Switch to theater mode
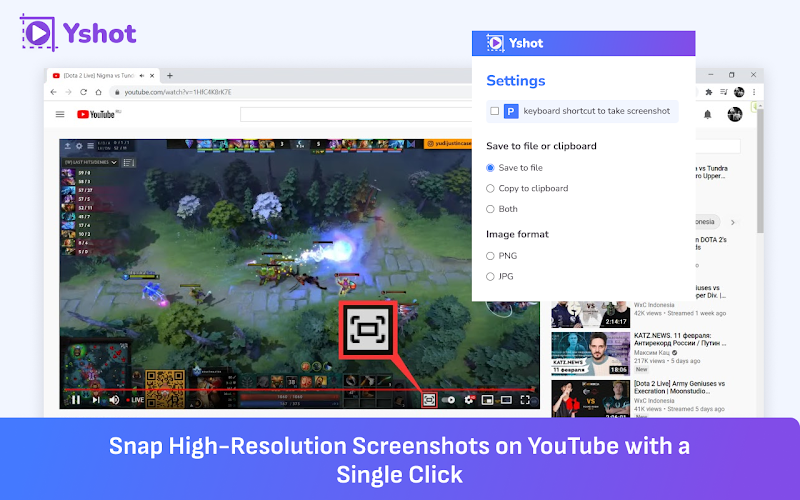This screenshot has width=800, height=500. 506,400
